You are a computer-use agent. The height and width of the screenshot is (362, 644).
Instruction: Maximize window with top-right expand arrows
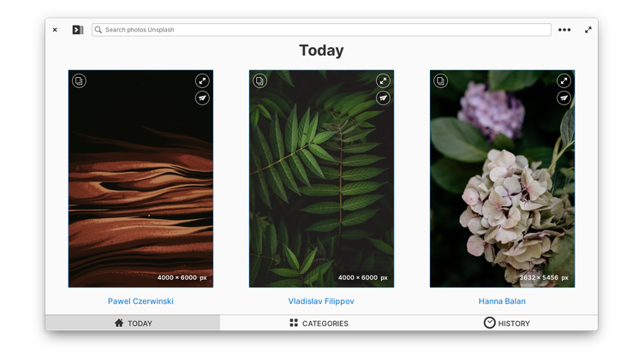[588, 30]
